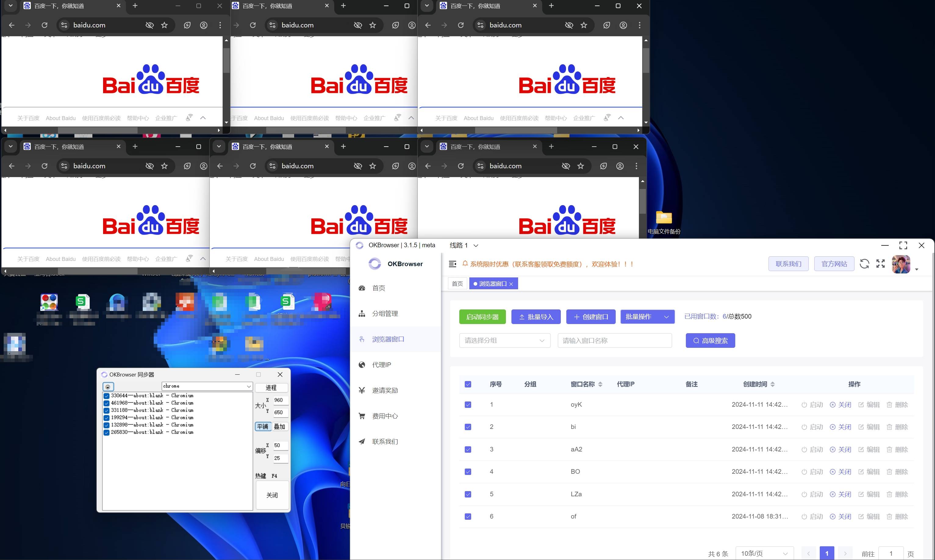Click the 关闭 button in 同步器
The width and height of the screenshot is (935, 560).
tap(272, 495)
